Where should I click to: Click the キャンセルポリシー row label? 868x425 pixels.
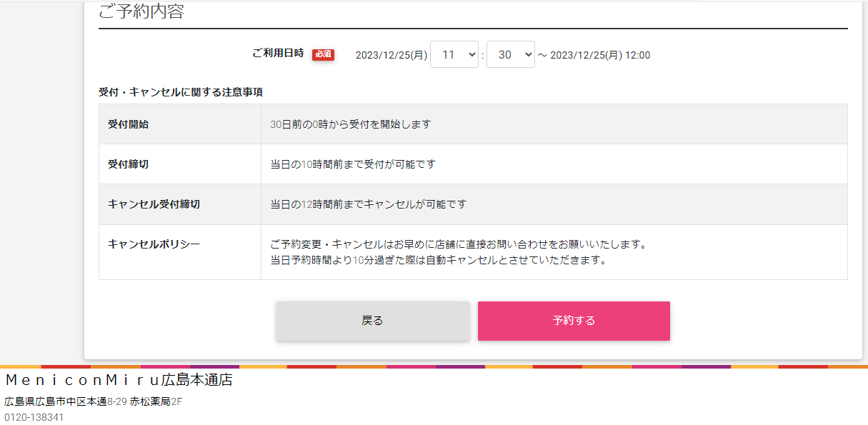coord(154,244)
